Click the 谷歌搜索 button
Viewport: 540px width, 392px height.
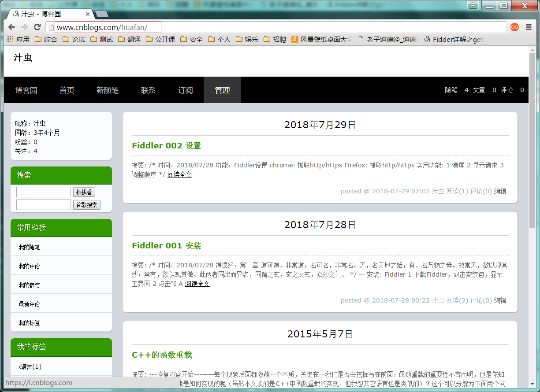(86, 205)
